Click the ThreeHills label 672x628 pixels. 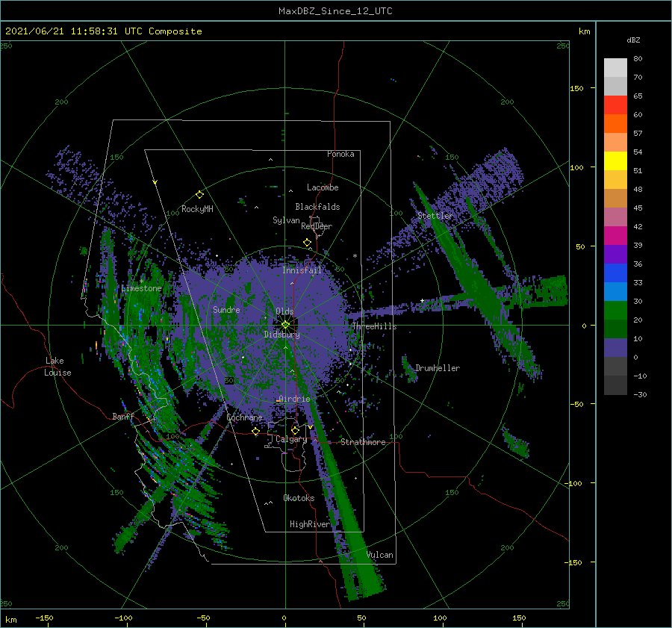tap(375, 326)
